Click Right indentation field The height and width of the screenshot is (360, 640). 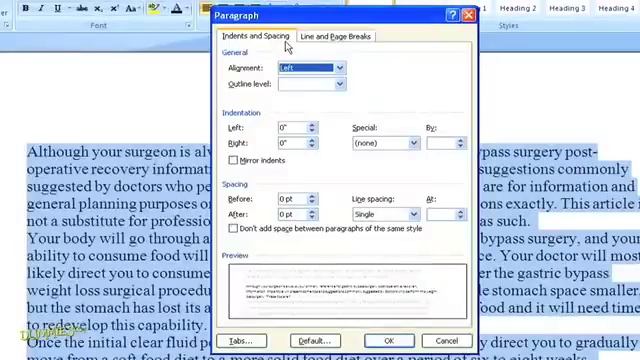(x=292, y=143)
